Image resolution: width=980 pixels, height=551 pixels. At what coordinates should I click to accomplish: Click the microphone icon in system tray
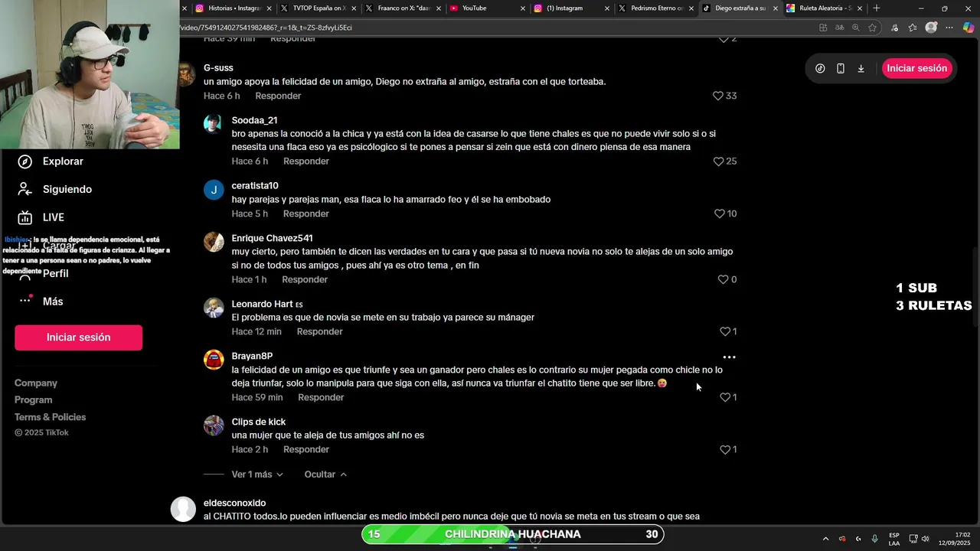874,539
